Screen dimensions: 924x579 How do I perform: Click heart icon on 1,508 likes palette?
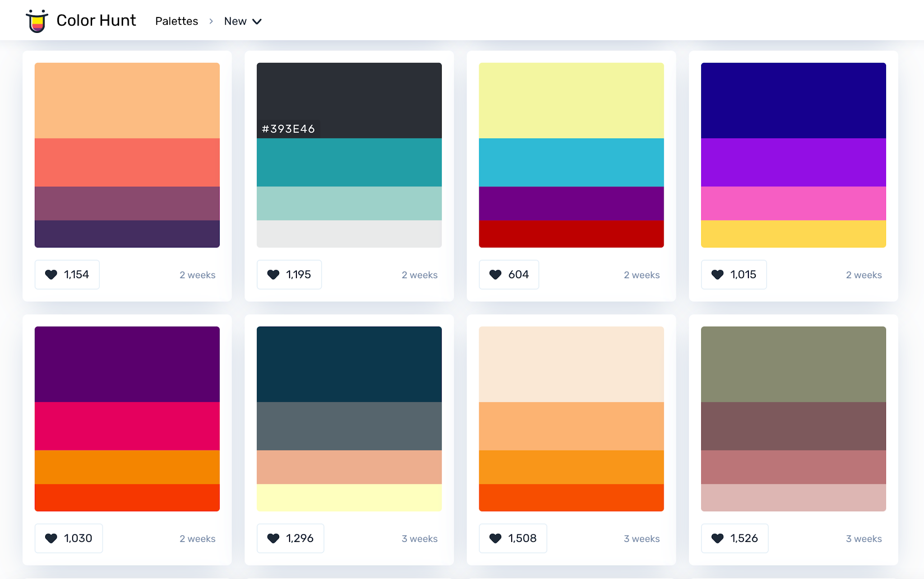tap(495, 538)
